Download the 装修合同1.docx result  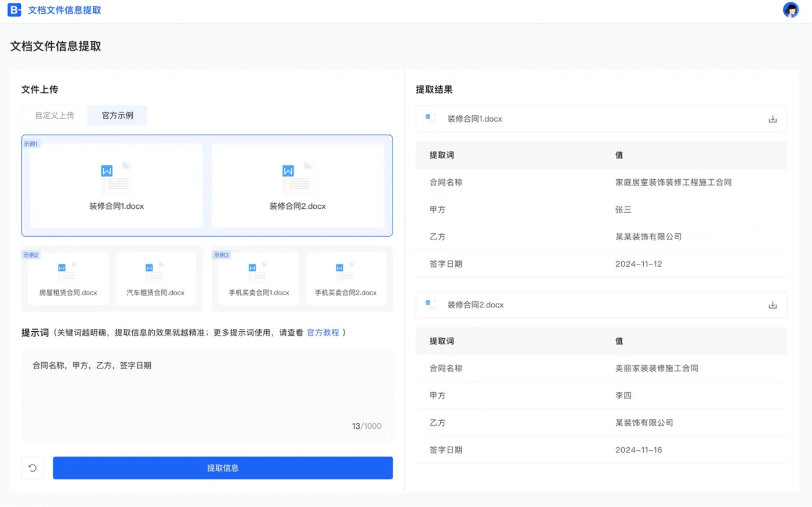point(773,119)
